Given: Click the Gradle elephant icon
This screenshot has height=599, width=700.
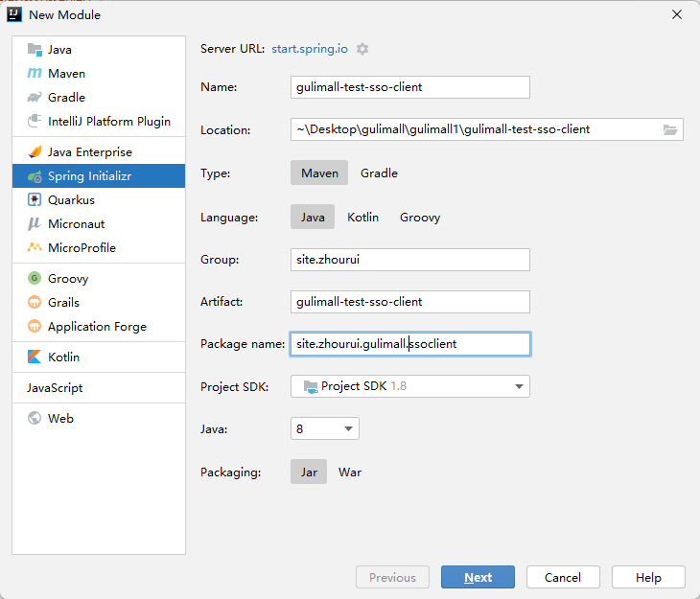Looking at the screenshot, I should pos(35,98).
